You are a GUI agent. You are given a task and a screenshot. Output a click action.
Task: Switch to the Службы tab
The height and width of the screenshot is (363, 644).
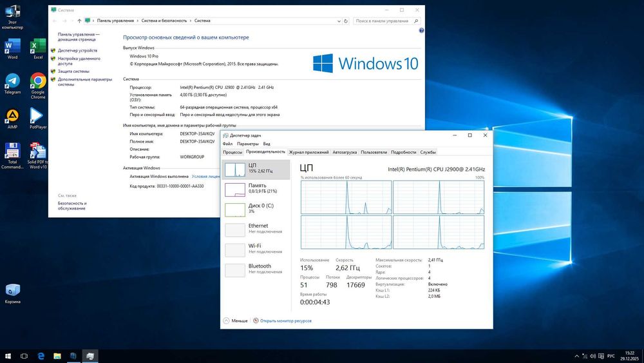click(x=428, y=152)
